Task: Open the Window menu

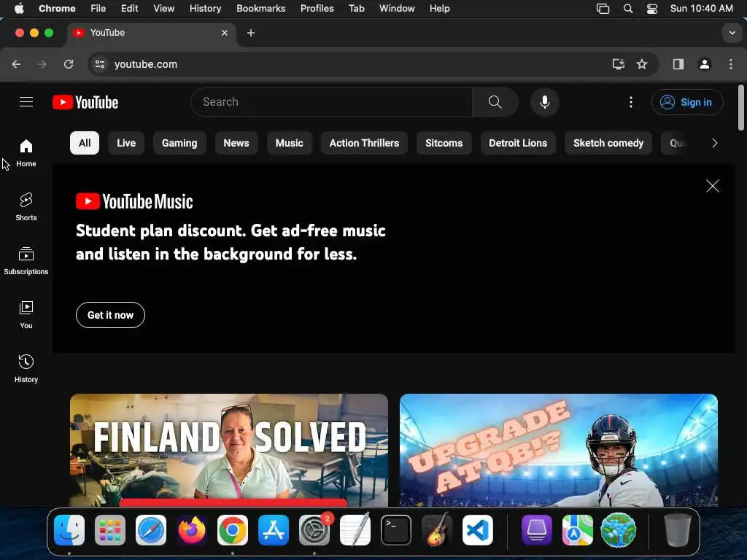Action: click(x=397, y=8)
